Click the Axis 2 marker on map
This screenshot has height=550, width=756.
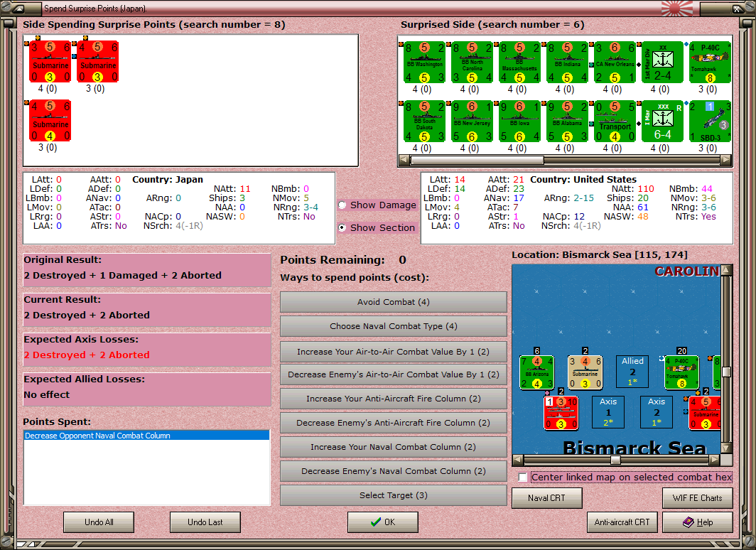657,411
